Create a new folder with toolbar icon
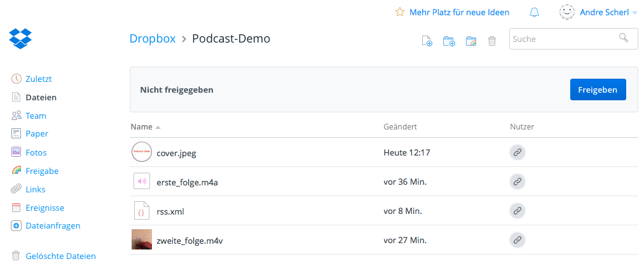Image resolution: width=644 pixels, height=266 pixels. click(449, 41)
